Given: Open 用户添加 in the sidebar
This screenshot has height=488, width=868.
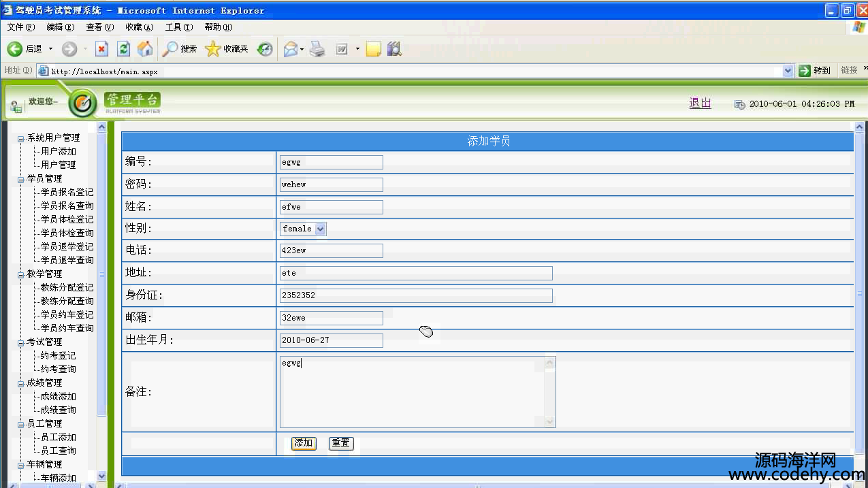Looking at the screenshot, I should (x=59, y=151).
